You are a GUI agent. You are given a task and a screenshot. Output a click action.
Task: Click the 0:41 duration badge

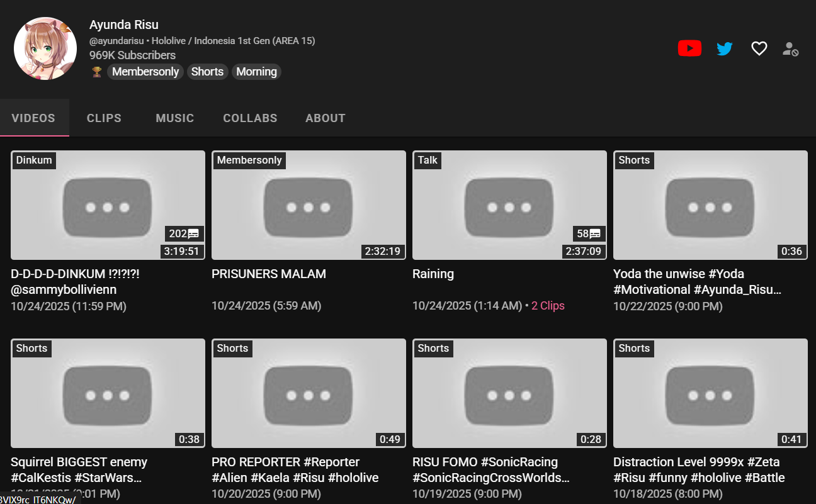tap(791, 439)
